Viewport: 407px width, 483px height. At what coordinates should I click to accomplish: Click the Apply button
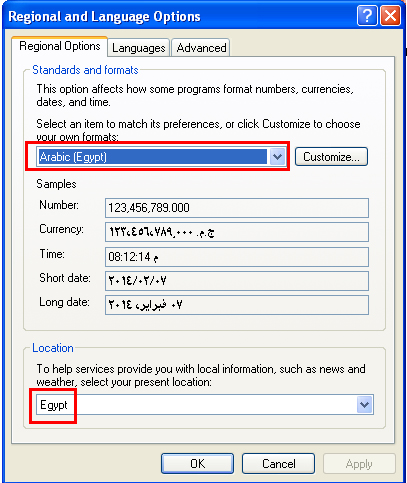click(359, 464)
